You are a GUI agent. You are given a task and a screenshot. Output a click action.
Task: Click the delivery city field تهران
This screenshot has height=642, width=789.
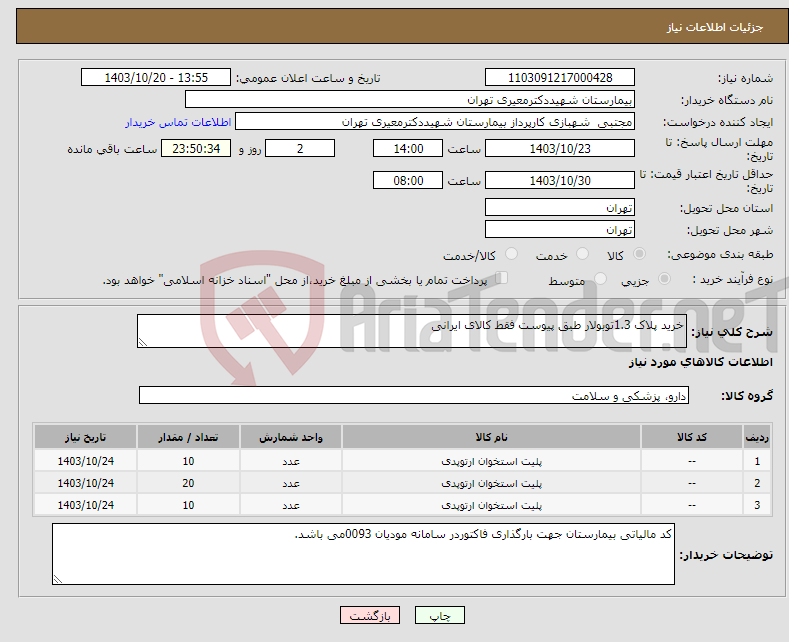tap(560, 229)
